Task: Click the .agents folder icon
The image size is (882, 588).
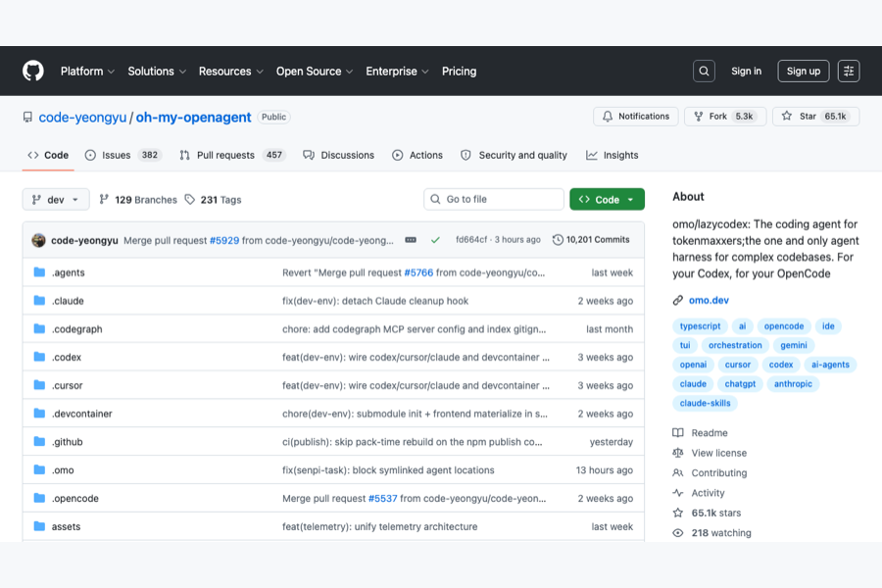Action: point(39,272)
